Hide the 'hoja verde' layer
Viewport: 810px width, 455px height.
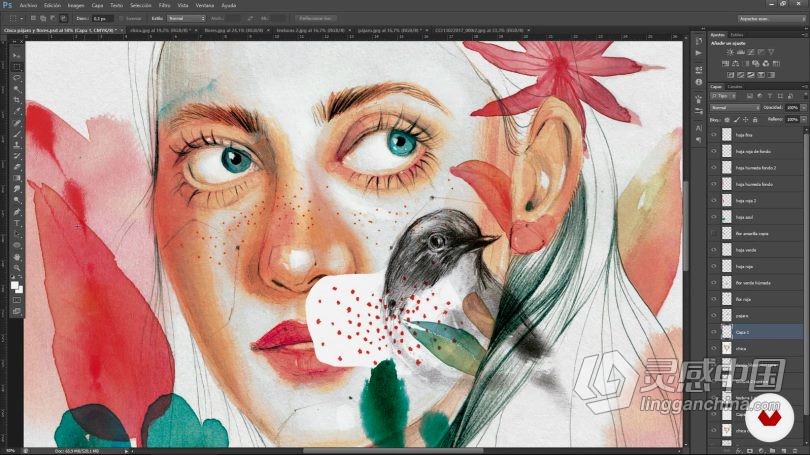[714, 250]
